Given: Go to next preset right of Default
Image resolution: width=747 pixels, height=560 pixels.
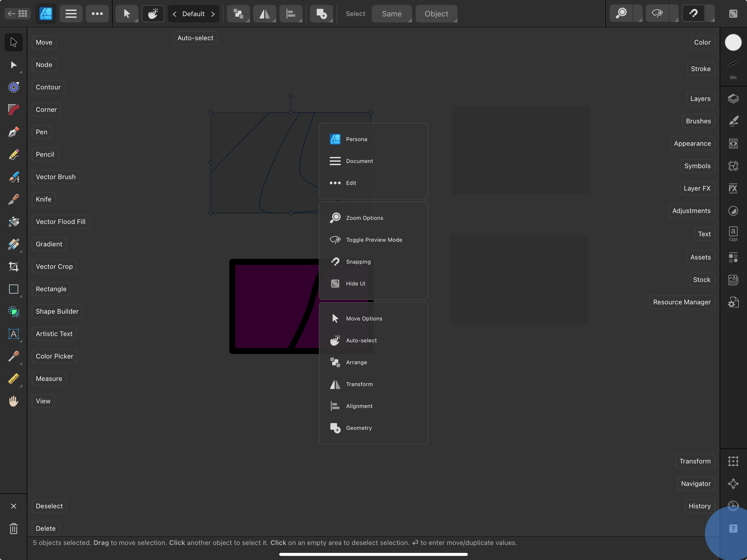Looking at the screenshot, I should tap(213, 14).
